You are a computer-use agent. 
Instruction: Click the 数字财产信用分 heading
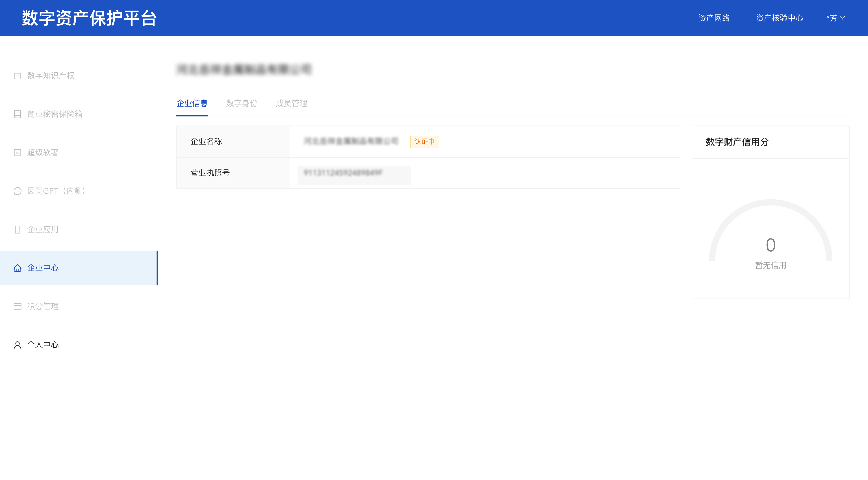[x=737, y=142]
